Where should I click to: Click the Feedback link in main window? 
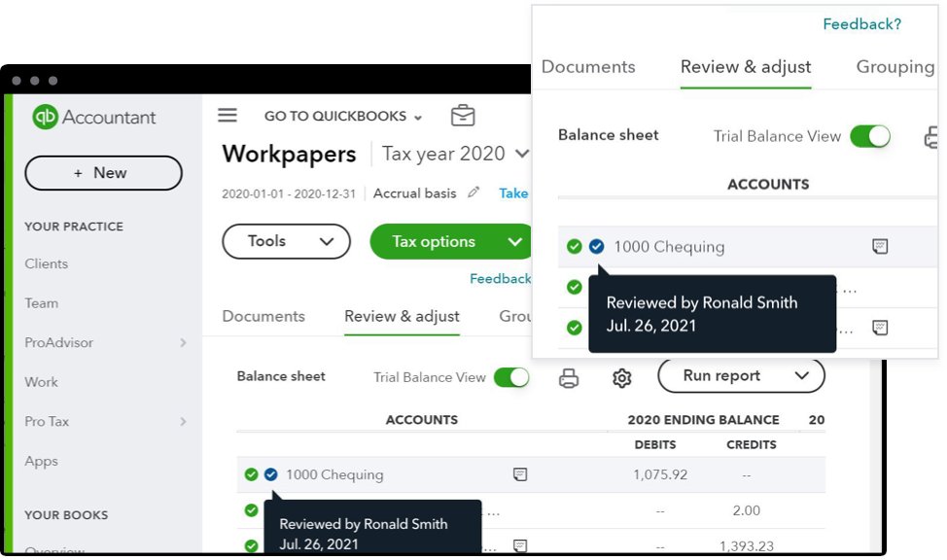point(500,278)
